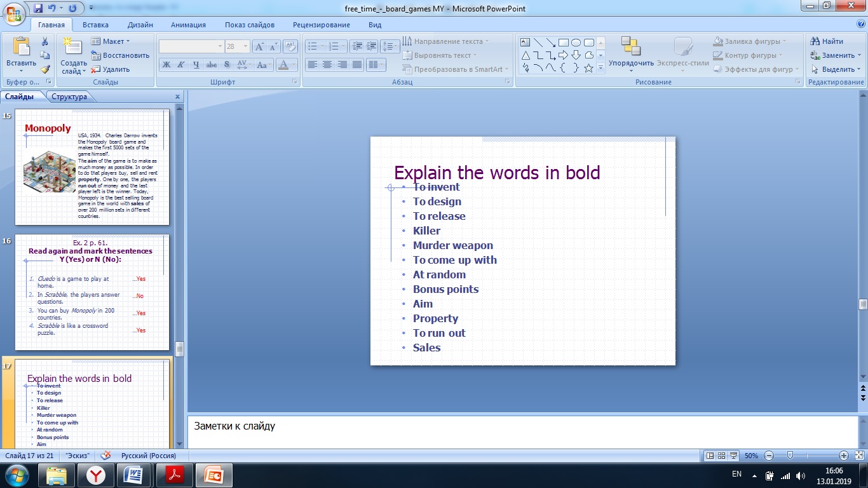Screen dimensions: 868x488
Task: Click the Paste clipboard icon
Action: [x=21, y=47]
